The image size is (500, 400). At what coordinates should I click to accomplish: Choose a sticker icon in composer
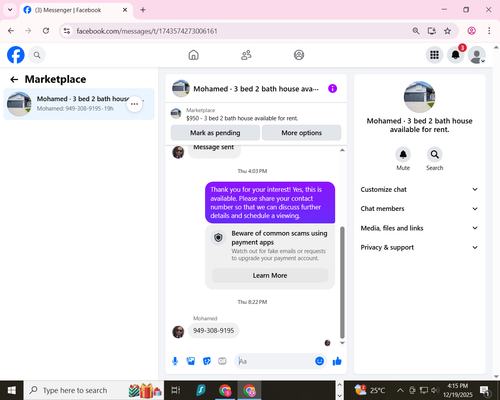tap(207, 361)
